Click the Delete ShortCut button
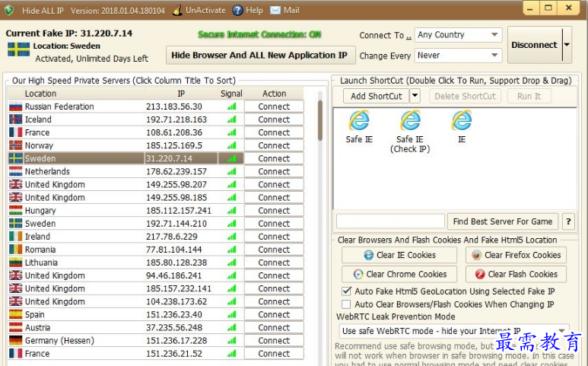This screenshot has height=366, width=588. click(x=465, y=96)
